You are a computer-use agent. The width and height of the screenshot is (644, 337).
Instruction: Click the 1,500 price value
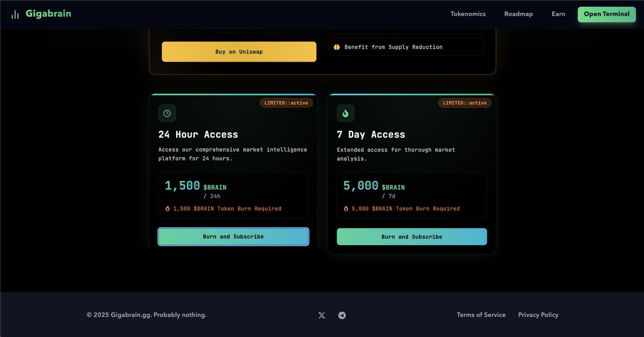[182, 186]
